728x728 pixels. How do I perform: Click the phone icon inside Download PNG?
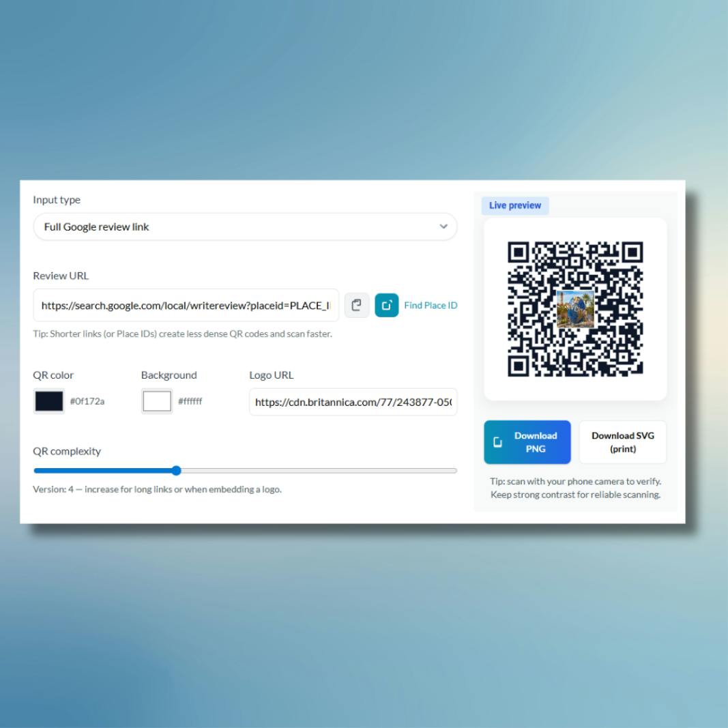tap(498, 442)
